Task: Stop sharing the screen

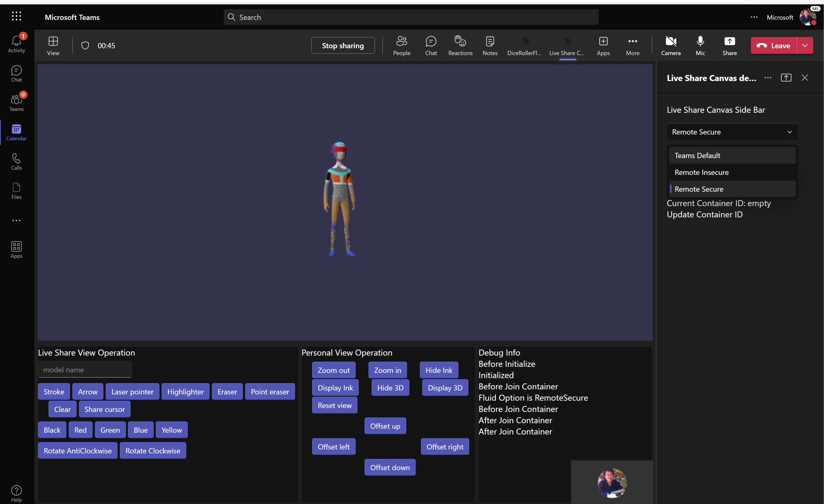Action: [343, 45]
